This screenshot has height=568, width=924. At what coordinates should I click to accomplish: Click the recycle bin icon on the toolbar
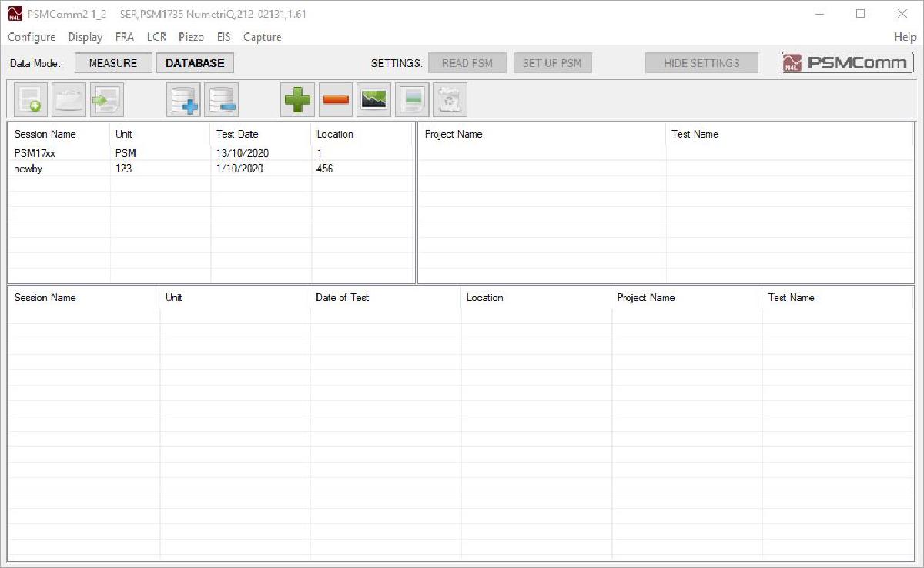[x=450, y=99]
